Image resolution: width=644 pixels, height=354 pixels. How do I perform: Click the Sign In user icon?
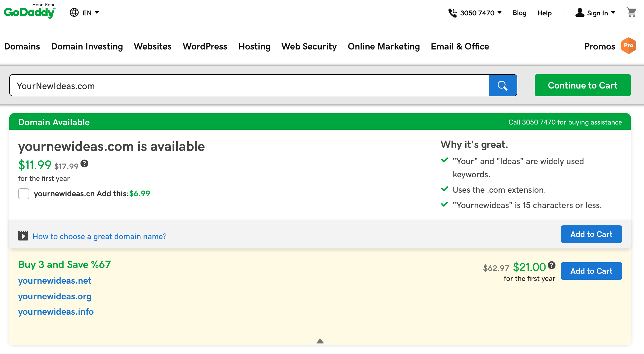(x=580, y=13)
